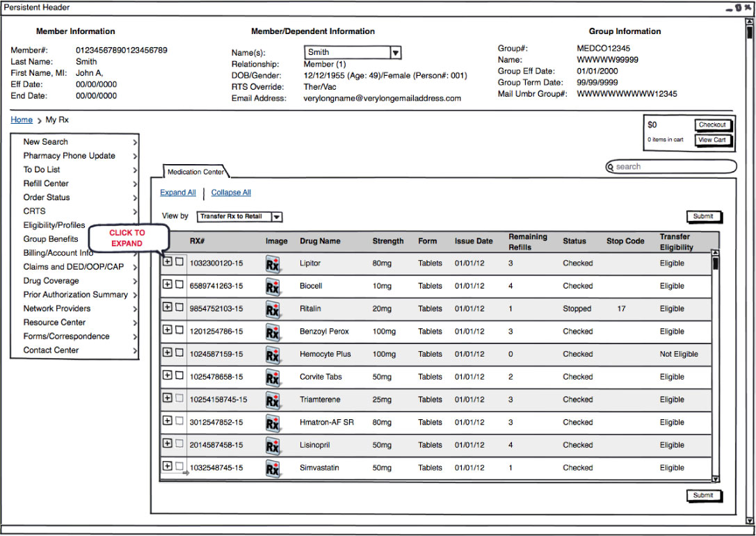
Task: Click the View Cart button
Action: pos(713,140)
